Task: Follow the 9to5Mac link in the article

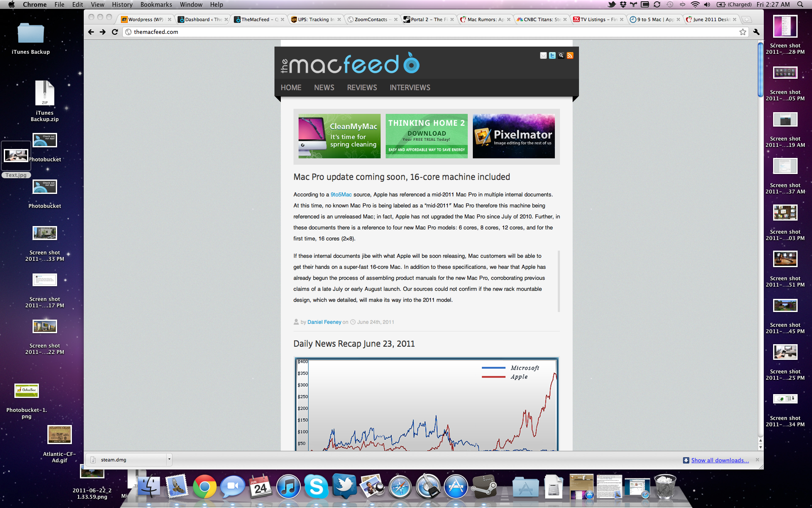Action: point(341,195)
